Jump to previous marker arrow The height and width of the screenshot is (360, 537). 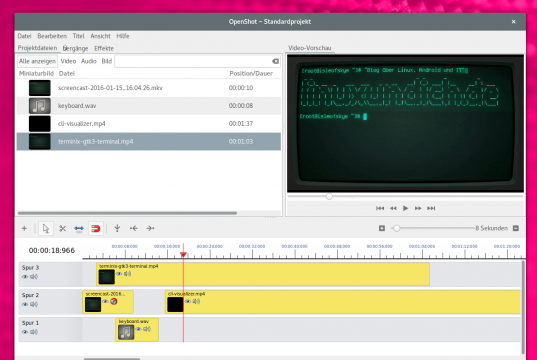[x=134, y=228]
